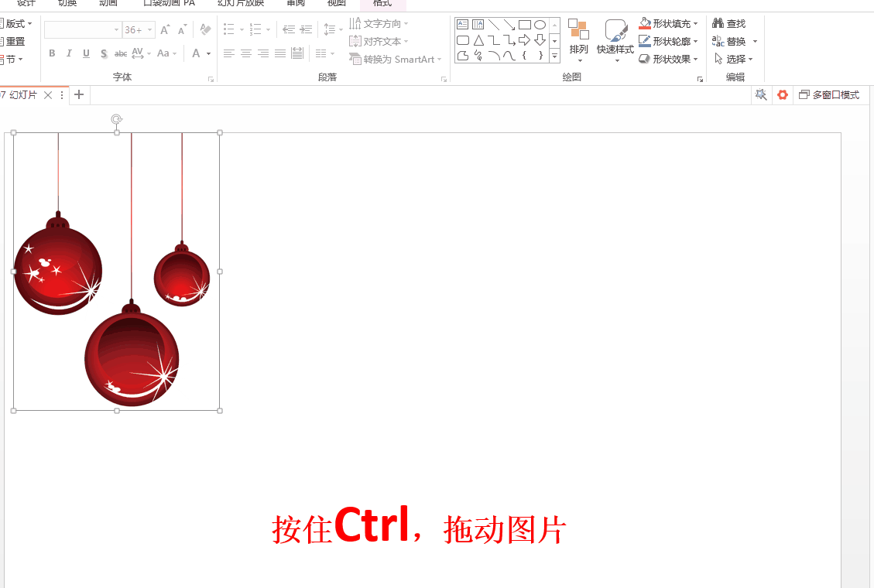Toggle bold formatting
Screen dimensions: 874x588
[52, 53]
